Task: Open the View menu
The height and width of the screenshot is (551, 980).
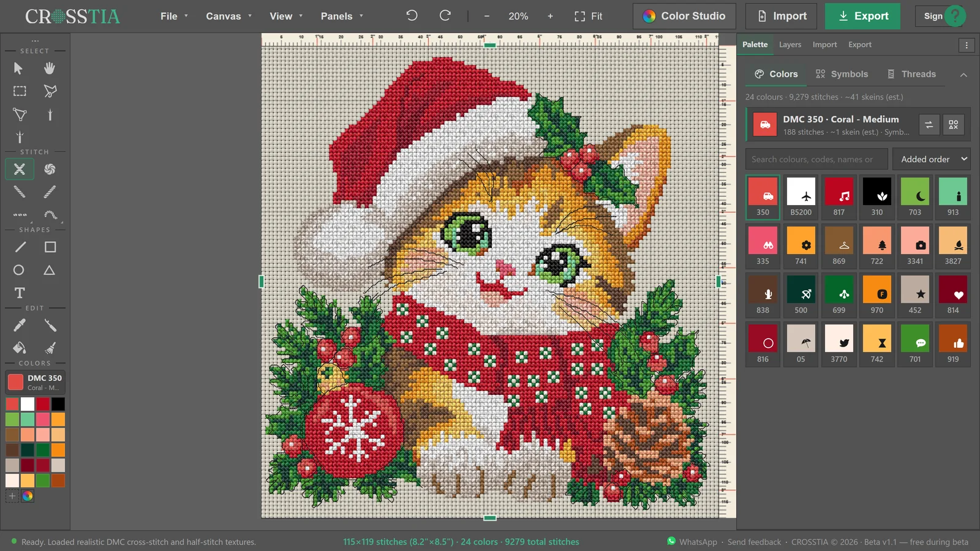Action: 286,17
